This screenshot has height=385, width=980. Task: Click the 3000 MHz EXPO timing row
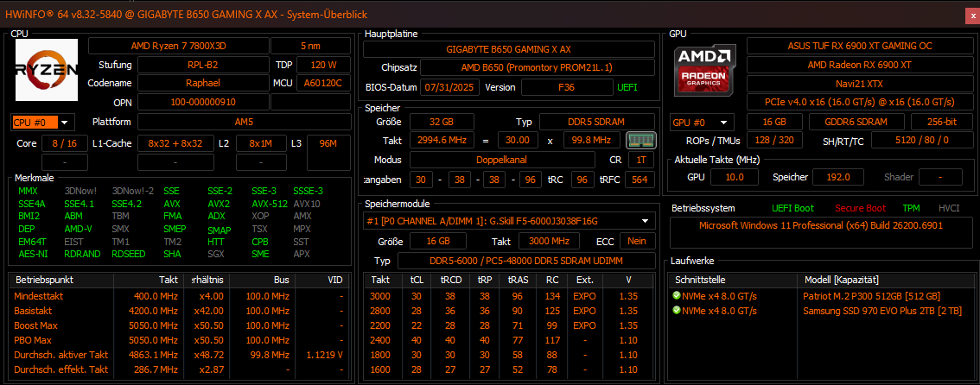coord(509,296)
